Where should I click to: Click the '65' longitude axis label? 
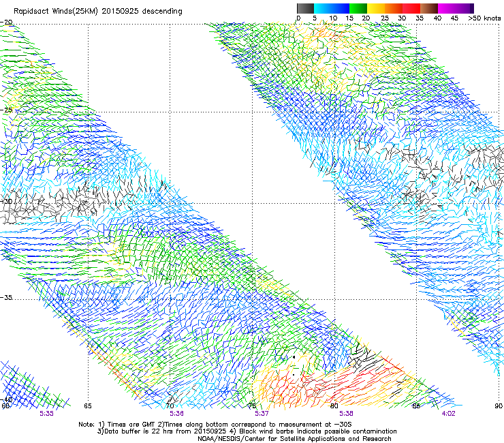(x=88, y=406)
